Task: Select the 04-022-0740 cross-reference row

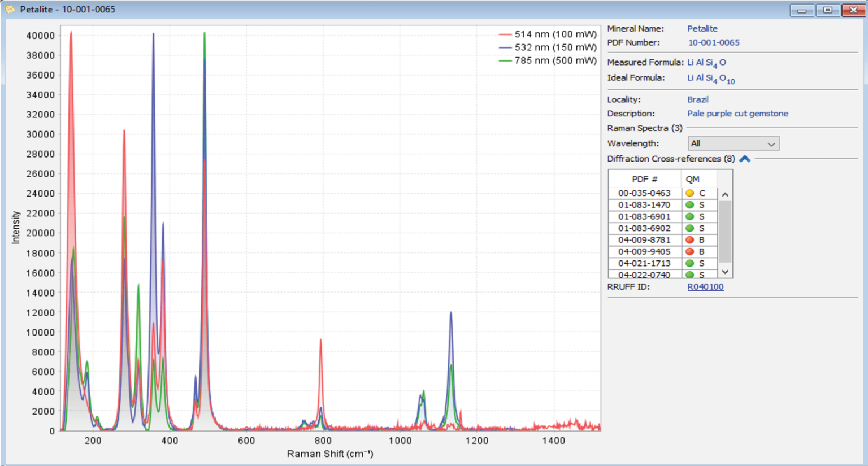Action: [644, 275]
